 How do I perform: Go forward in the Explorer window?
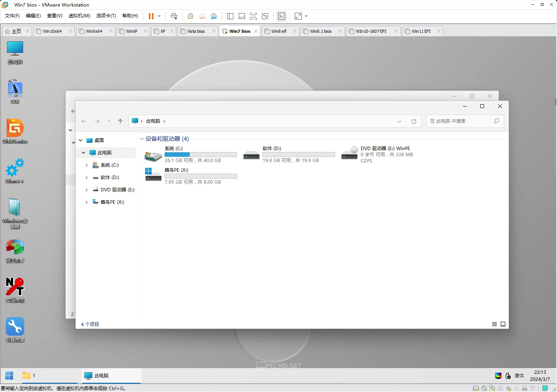pyautogui.click(x=97, y=121)
